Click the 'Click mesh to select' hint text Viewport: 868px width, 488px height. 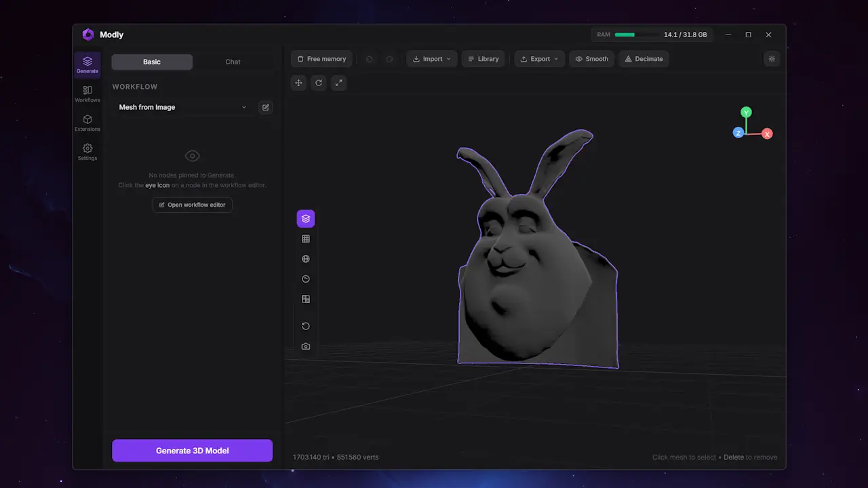pyautogui.click(x=684, y=457)
